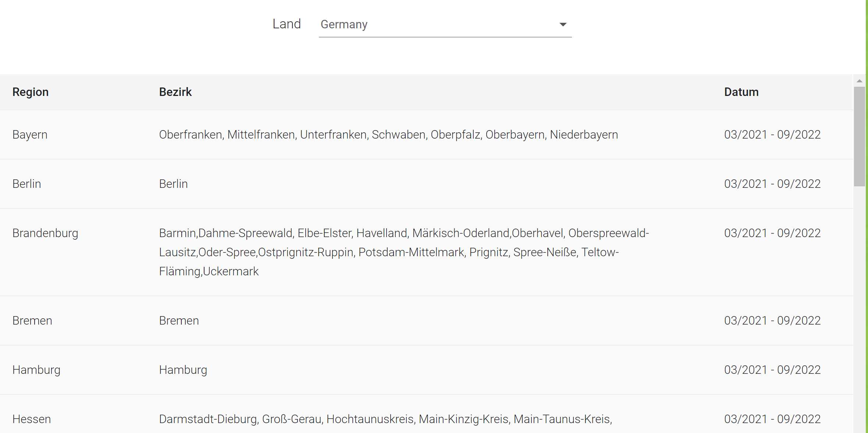Image resolution: width=868 pixels, height=433 pixels.
Task: Select the Hessen region cell
Action: tap(32, 419)
